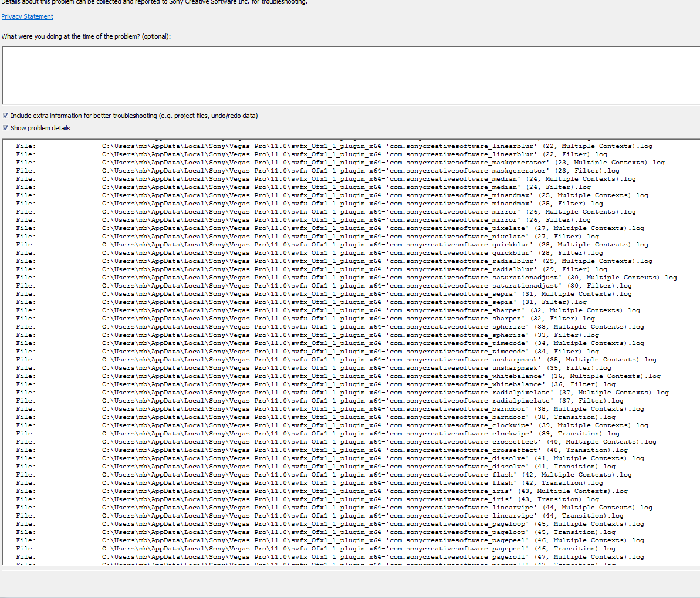This screenshot has height=598, width=700.
Task: Pick the saturationadjust (30, Filter).log row
Action: [324, 286]
